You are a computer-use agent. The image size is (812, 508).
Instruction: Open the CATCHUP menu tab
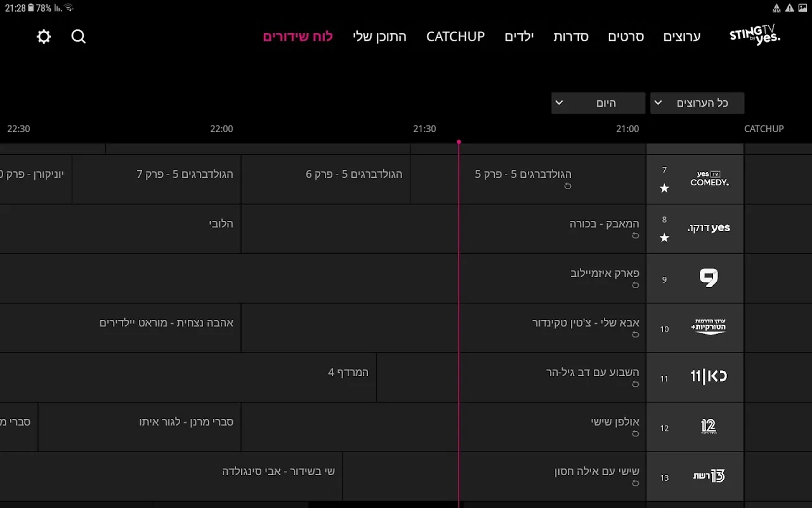coord(455,37)
